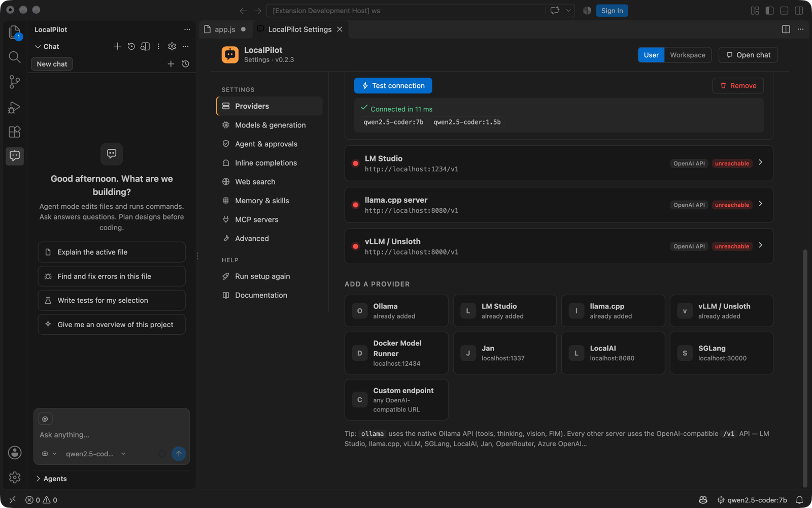Open the Advanced settings section
The image size is (812, 508).
point(269,238)
